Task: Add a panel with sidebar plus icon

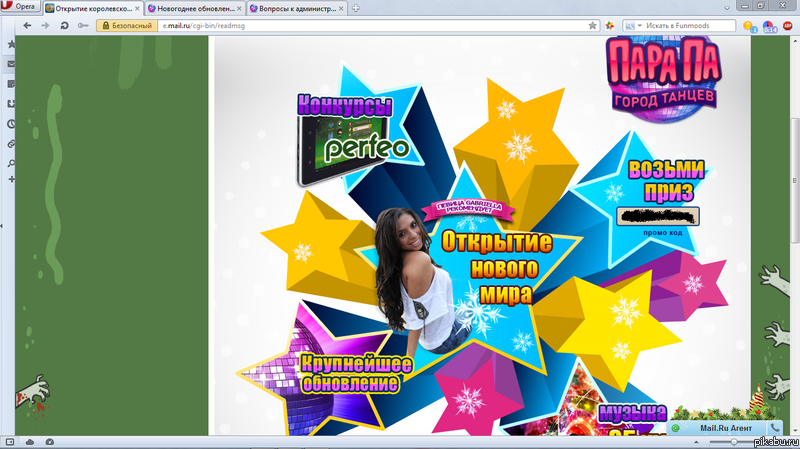Action: click(11, 180)
